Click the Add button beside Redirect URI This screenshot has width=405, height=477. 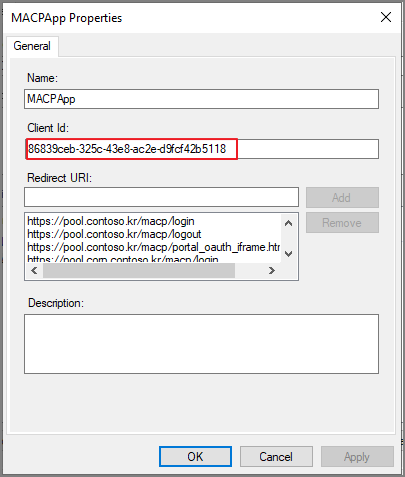(342, 197)
